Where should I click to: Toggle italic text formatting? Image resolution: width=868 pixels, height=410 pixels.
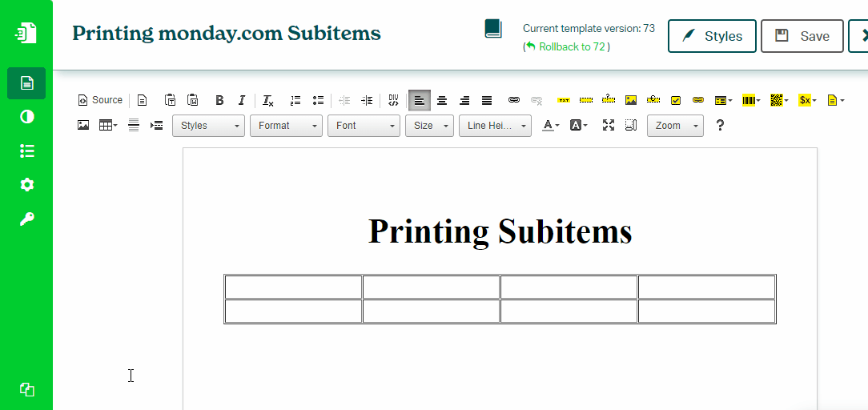241,100
